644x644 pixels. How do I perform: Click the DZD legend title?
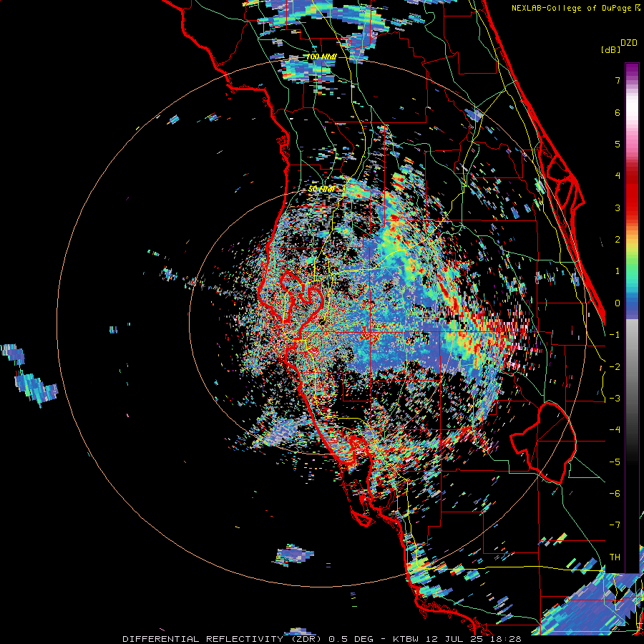click(629, 43)
